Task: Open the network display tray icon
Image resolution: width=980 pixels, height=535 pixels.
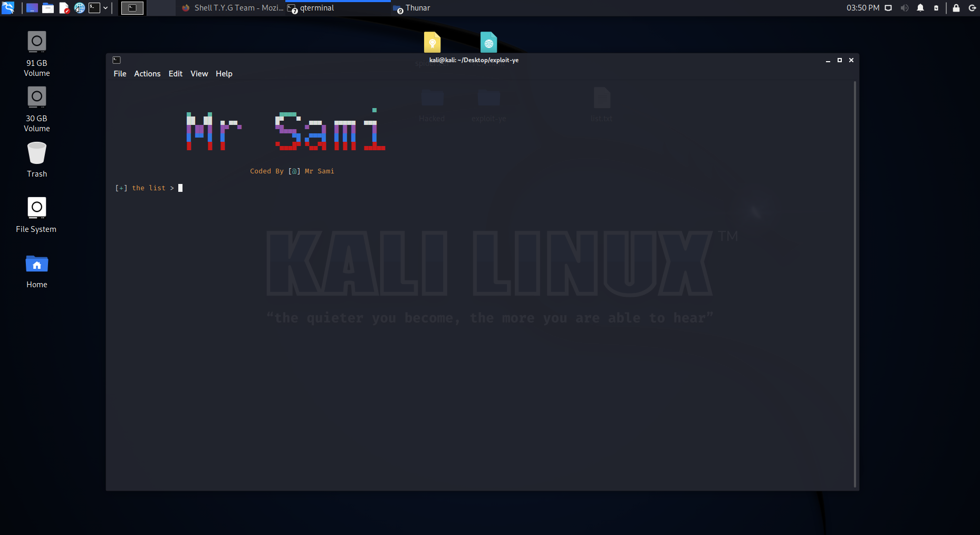Action: pyautogui.click(x=888, y=8)
